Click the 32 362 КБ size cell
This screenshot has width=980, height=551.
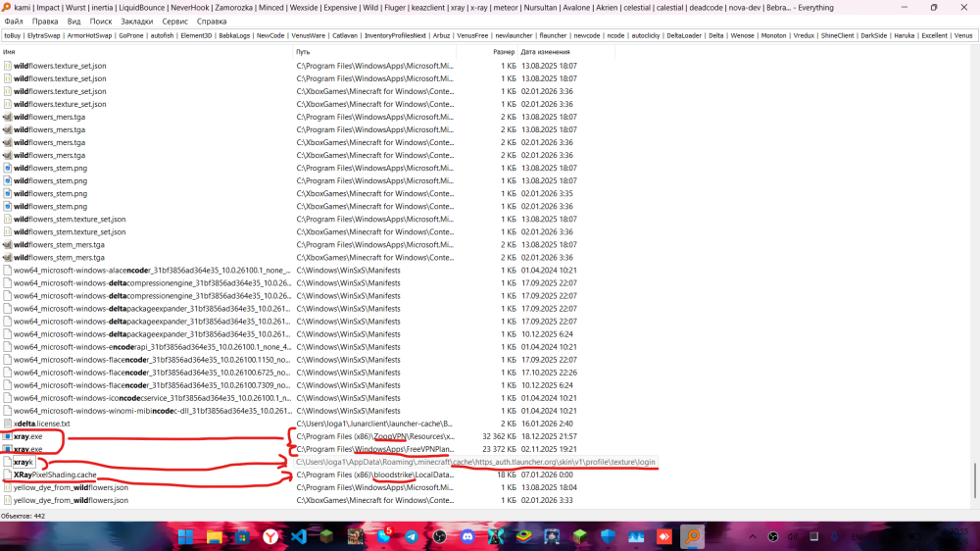point(499,436)
